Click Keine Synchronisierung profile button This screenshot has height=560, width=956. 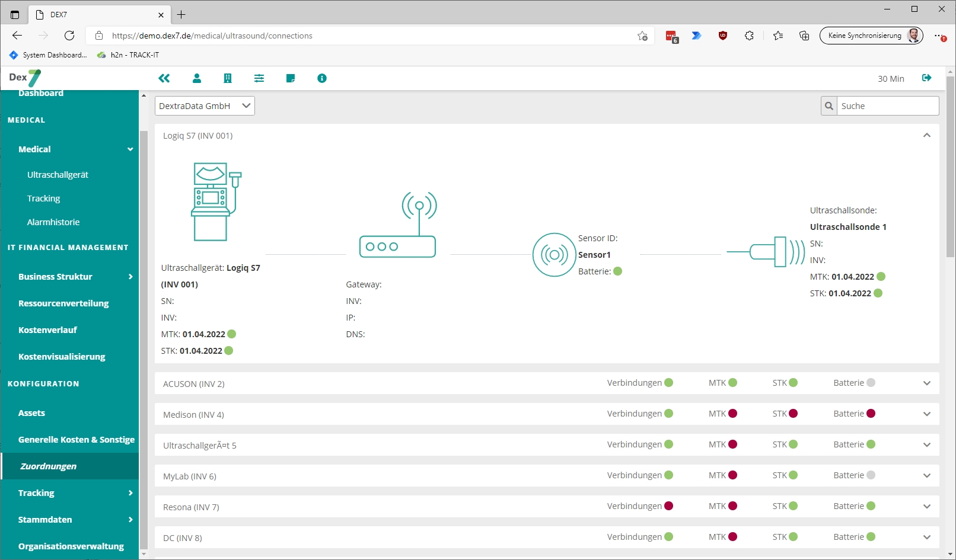(x=871, y=36)
